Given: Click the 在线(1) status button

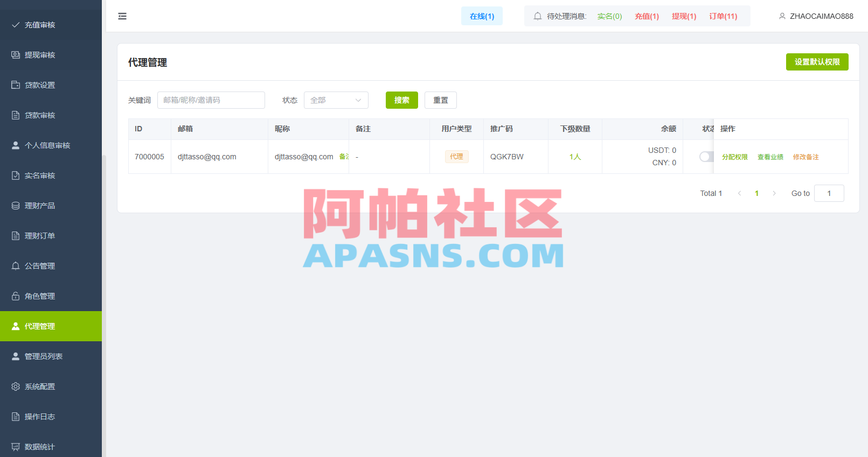Looking at the screenshot, I should click(482, 16).
